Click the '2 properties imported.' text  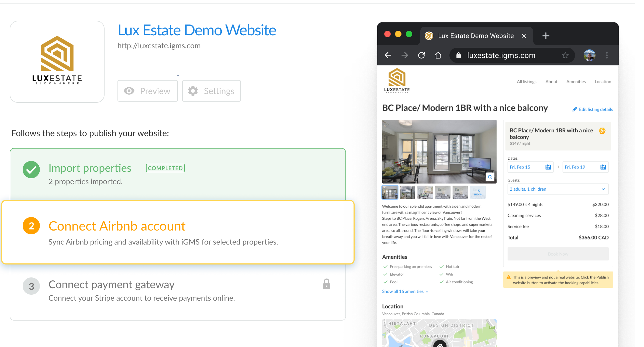(x=85, y=181)
